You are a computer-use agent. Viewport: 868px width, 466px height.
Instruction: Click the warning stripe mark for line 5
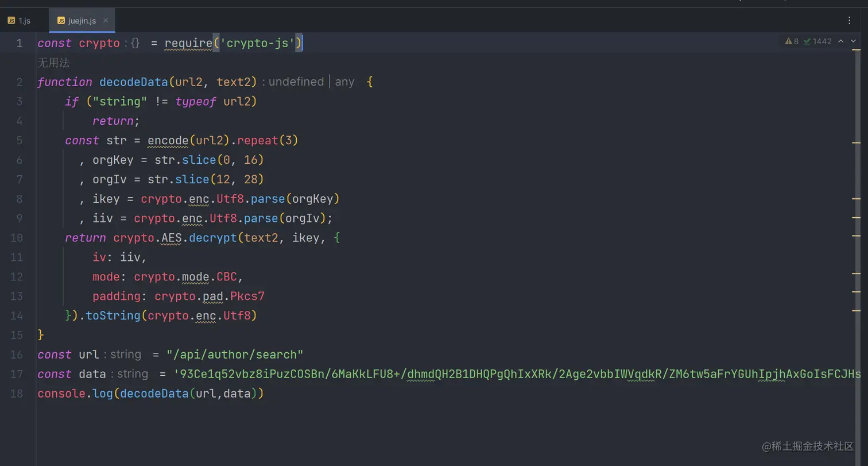coord(856,142)
